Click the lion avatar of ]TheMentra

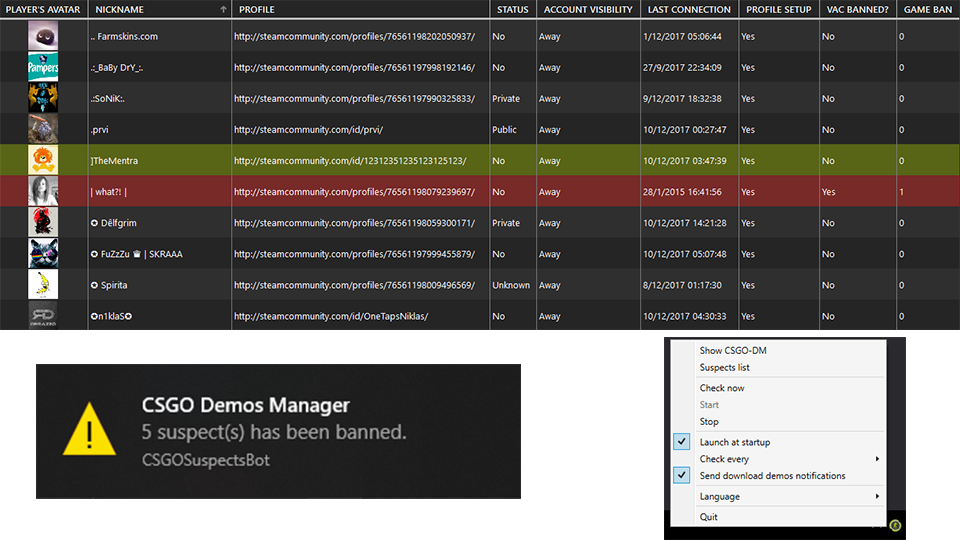(x=43, y=161)
